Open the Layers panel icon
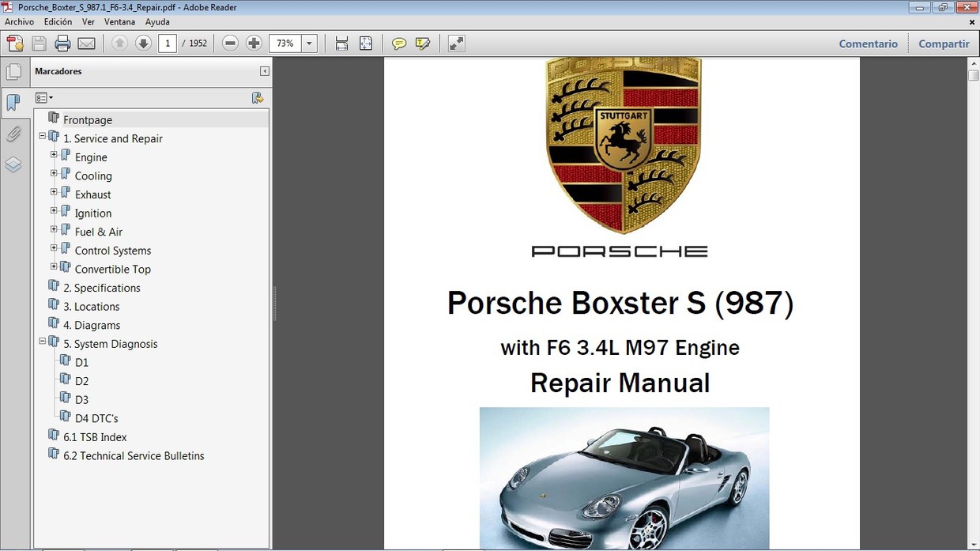 click(x=13, y=164)
